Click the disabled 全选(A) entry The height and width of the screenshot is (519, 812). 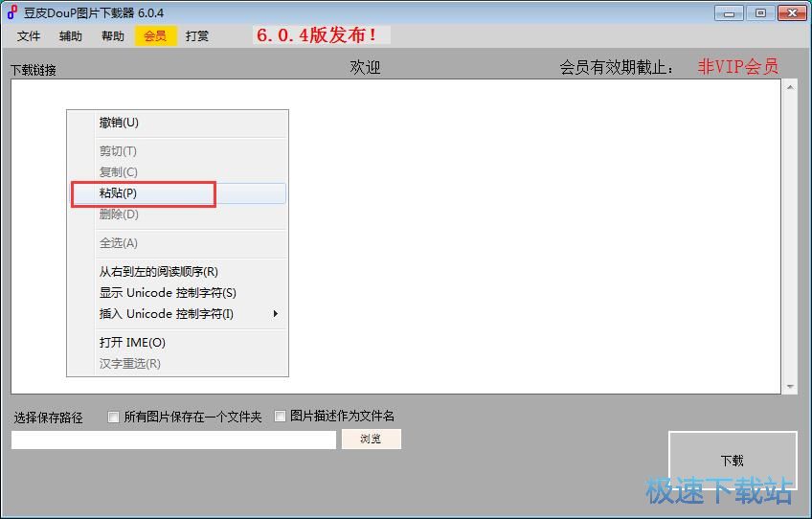click(x=178, y=243)
